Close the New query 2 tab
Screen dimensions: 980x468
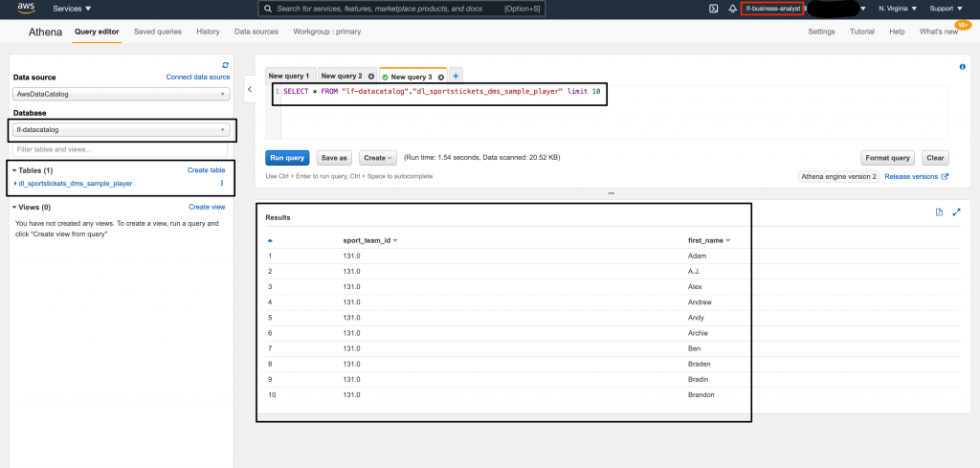point(371,77)
